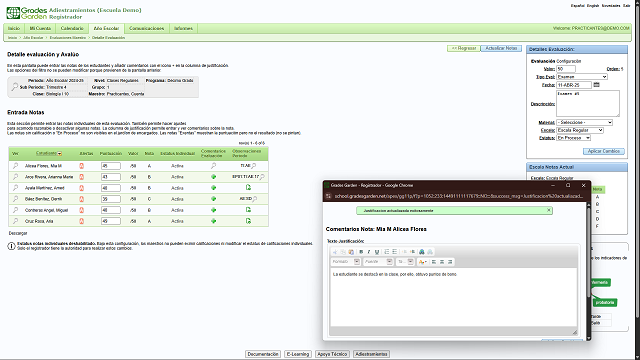
Task: Click the Apoyo Técnico footer button
Action: tap(332, 354)
